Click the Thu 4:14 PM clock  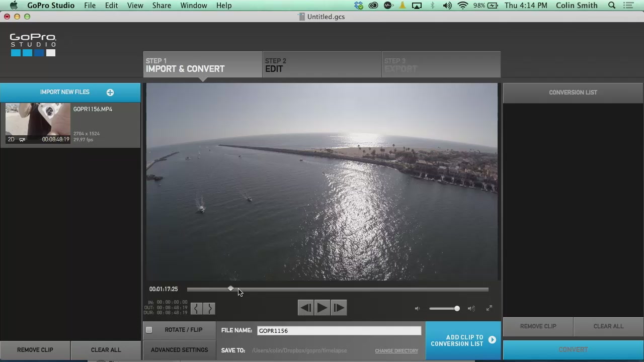pos(526,6)
